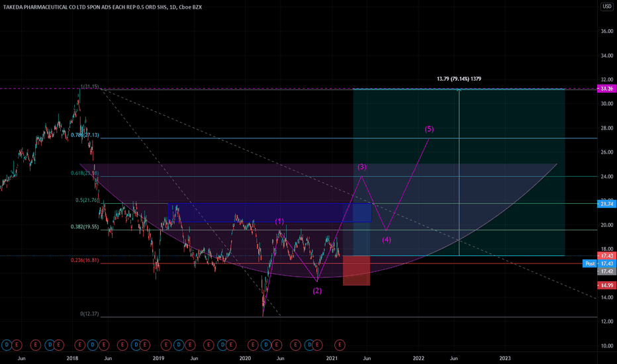
Task: Select the 0.382(19.55) Fibonacci label
Action: click(85, 226)
